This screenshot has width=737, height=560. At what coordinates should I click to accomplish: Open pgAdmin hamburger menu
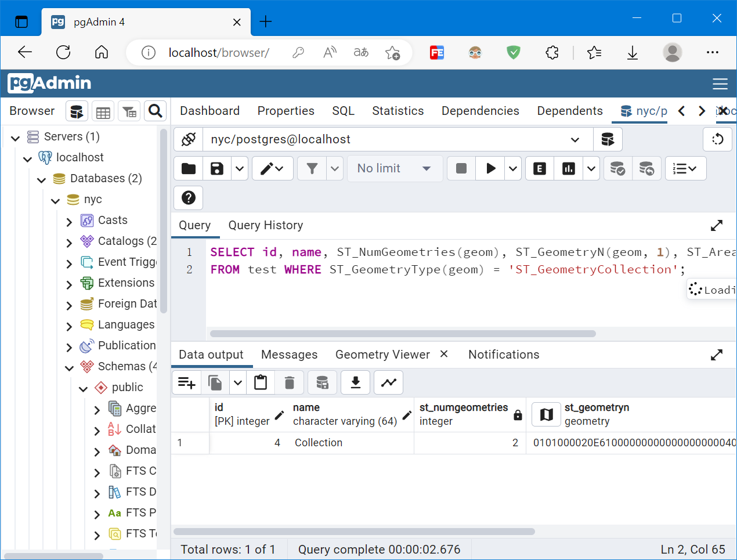720,84
